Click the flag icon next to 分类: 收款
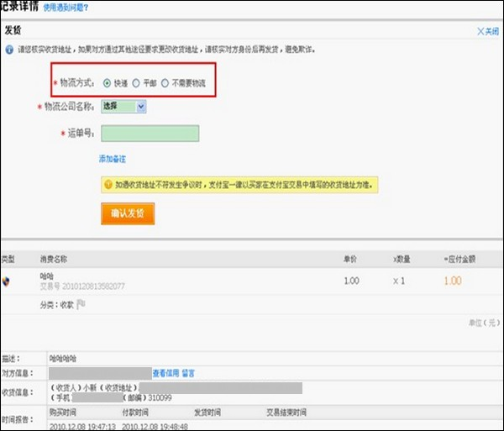 pos(81,305)
